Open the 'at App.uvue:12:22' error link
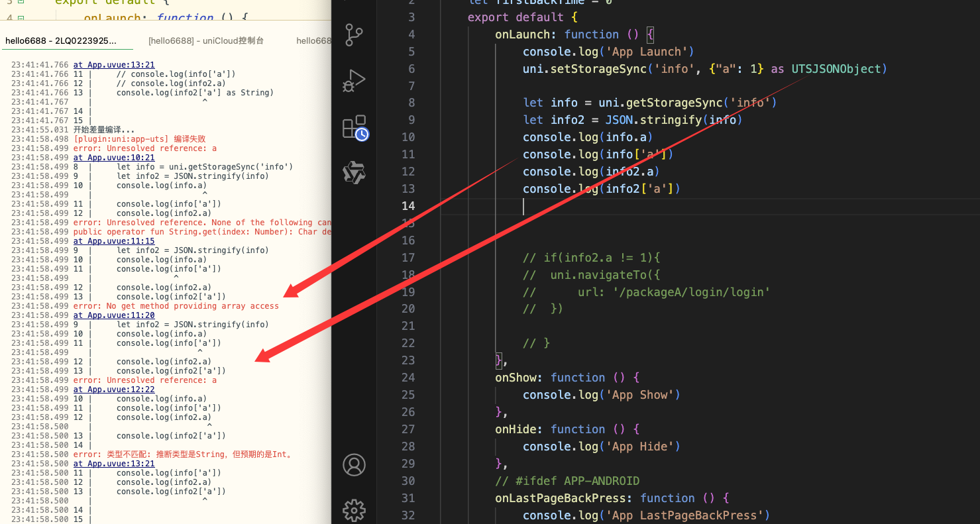Screen dimensions: 980x524 [x=114, y=390]
